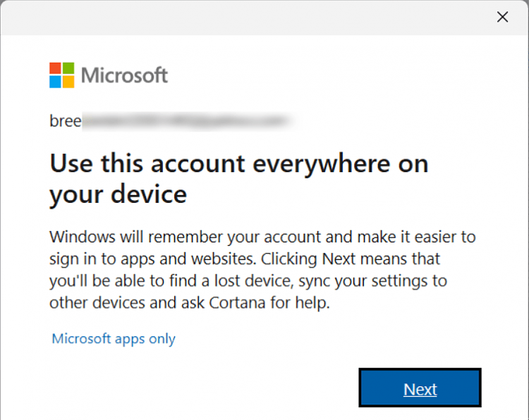
Task: Choose the Microsoft apps only link
Action: [114, 338]
